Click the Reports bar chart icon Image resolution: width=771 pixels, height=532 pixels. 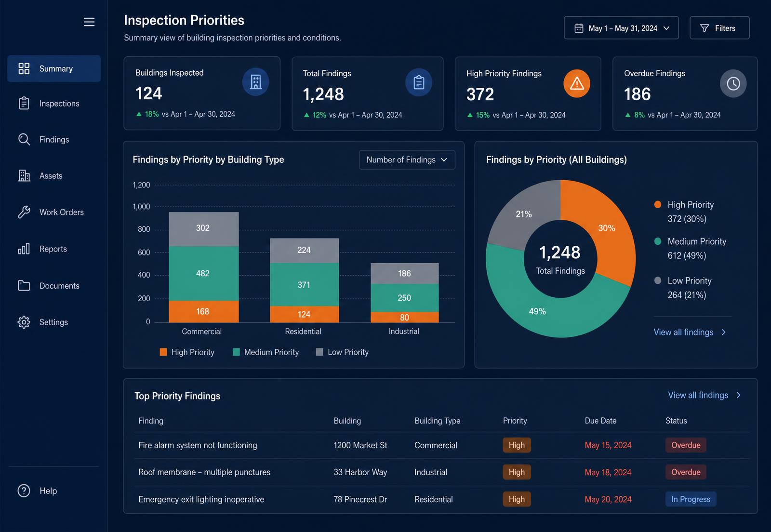tap(24, 249)
